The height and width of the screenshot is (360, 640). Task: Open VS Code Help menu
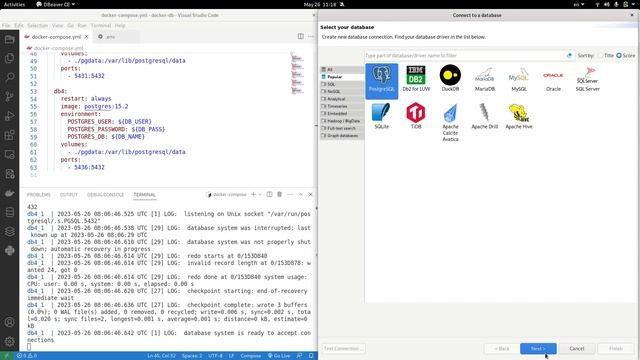[120, 26]
